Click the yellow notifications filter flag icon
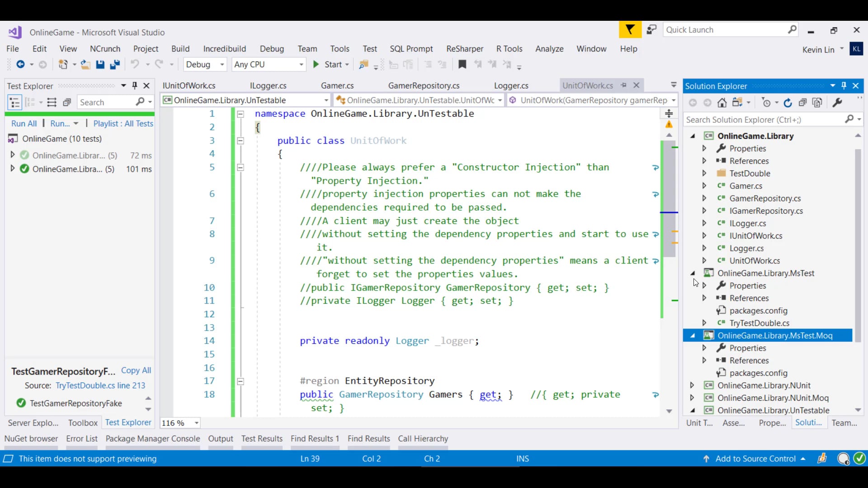Viewport: 868px width, 488px height. click(x=630, y=30)
